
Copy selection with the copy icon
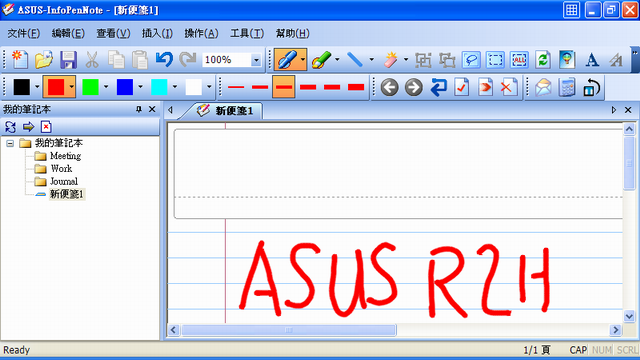(x=116, y=60)
